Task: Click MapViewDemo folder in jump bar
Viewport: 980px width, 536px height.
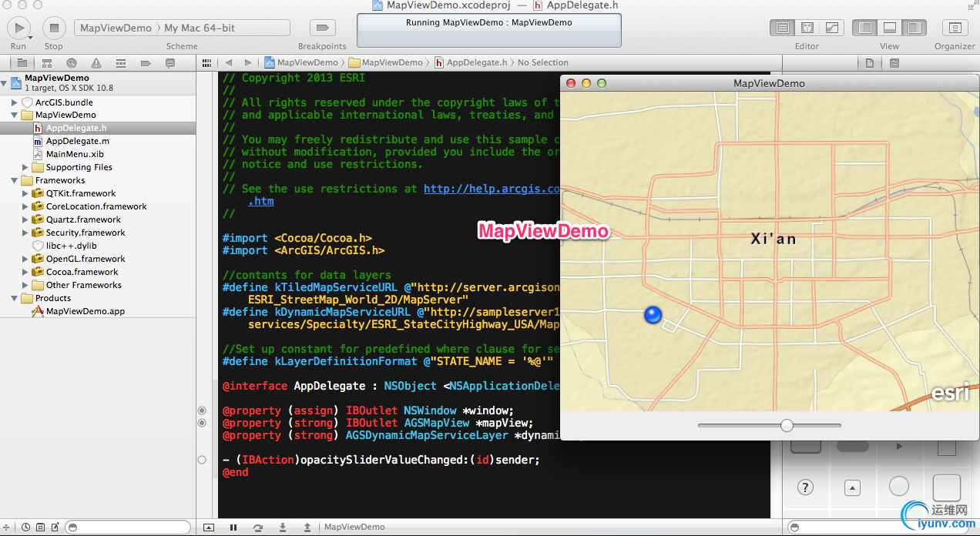Action: [x=386, y=62]
